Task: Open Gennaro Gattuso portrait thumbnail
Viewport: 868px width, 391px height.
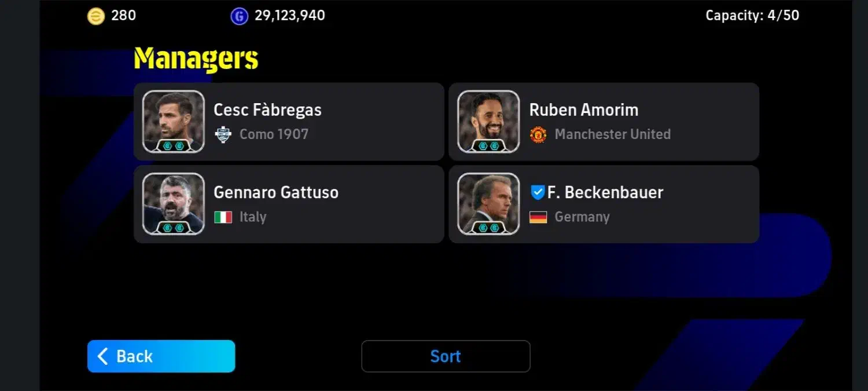Action: click(x=174, y=204)
